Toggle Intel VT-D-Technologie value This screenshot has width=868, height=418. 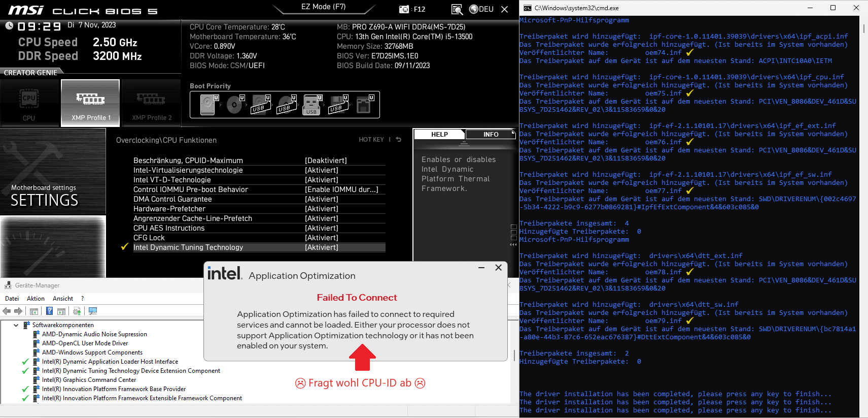coord(322,180)
